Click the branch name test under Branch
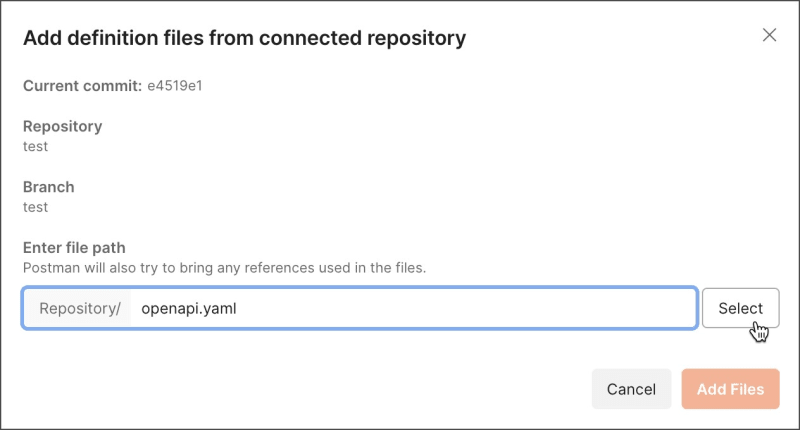The image size is (800, 430). [36, 207]
